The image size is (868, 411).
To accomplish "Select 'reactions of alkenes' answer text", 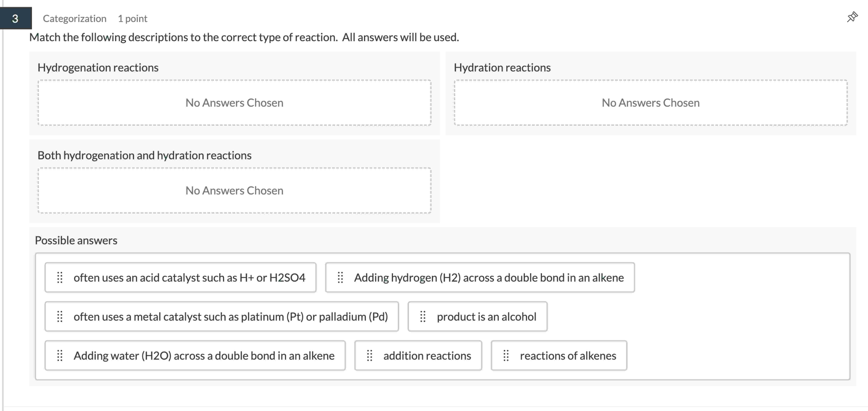I will coord(568,356).
